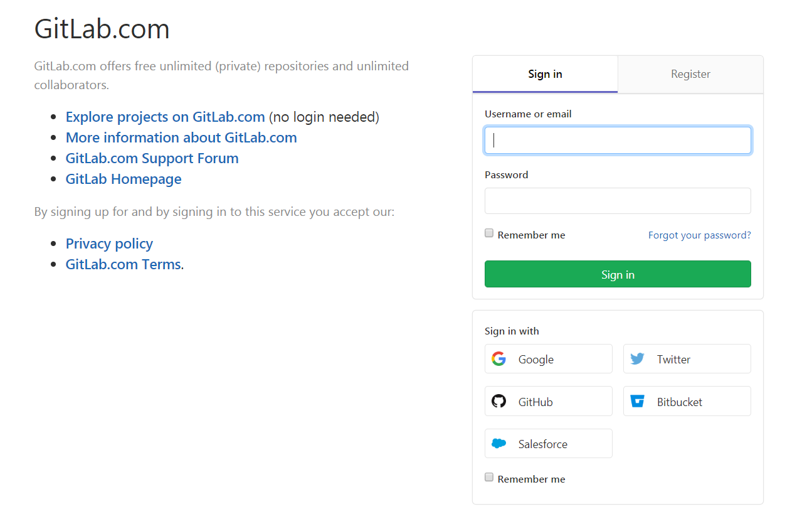Switch to the Register tab
The height and width of the screenshot is (514, 812).
(690, 74)
